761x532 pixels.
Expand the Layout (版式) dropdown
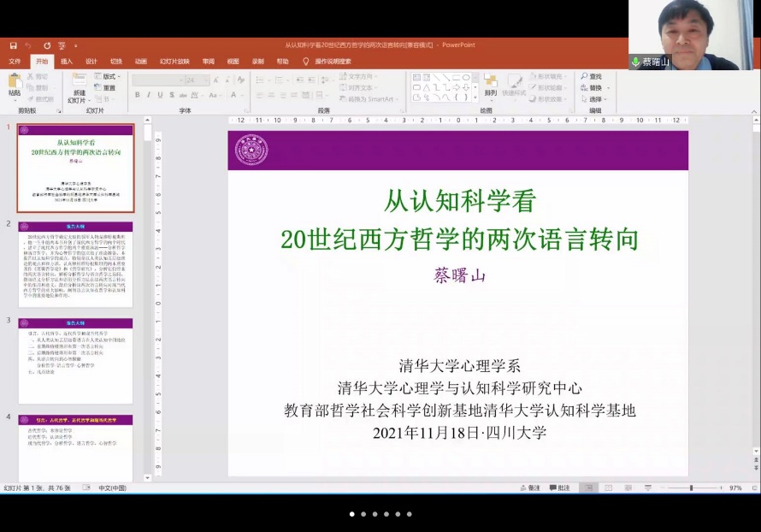(109, 77)
